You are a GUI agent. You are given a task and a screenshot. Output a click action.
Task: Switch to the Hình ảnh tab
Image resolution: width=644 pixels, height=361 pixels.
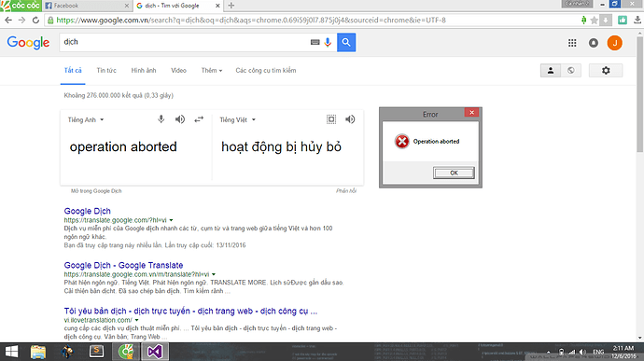click(x=144, y=71)
